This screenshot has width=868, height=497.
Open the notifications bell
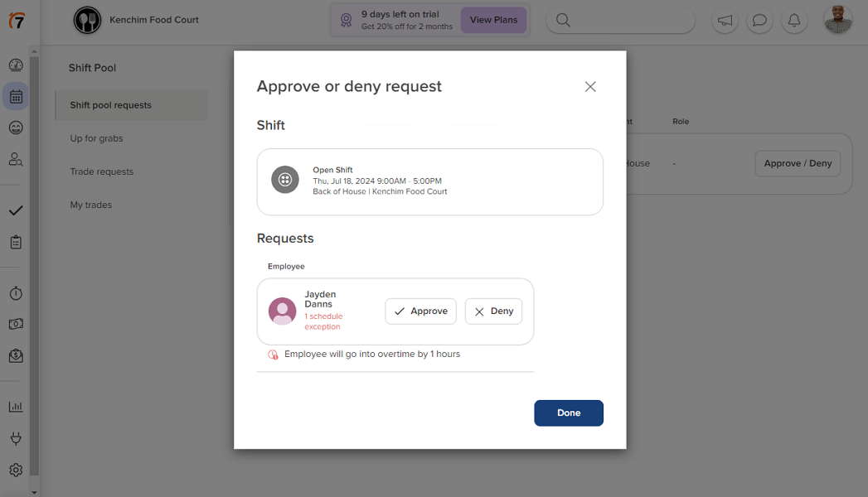pyautogui.click(x=794, y=20)
